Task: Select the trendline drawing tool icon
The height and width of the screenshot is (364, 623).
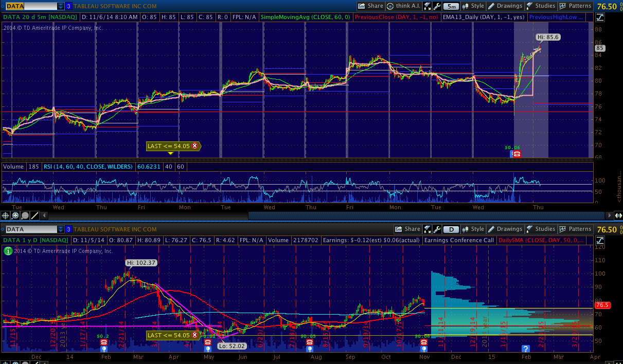Action: [34, 215]
